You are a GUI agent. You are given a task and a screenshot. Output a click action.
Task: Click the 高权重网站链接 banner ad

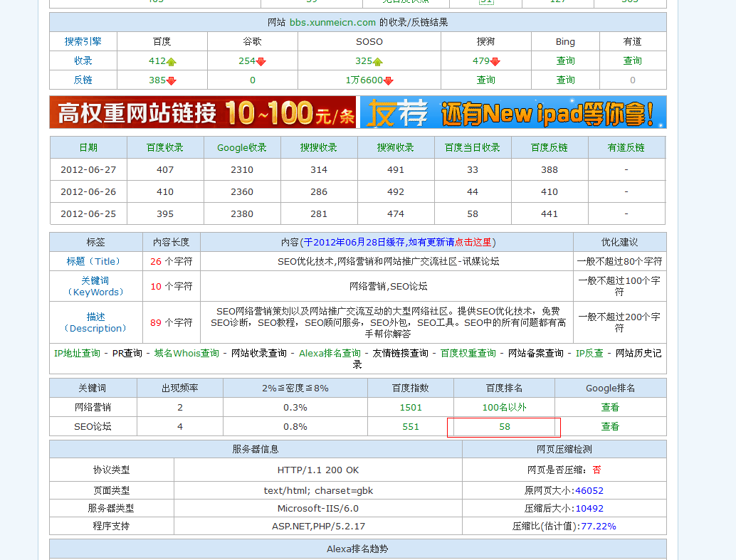[204, 112]
